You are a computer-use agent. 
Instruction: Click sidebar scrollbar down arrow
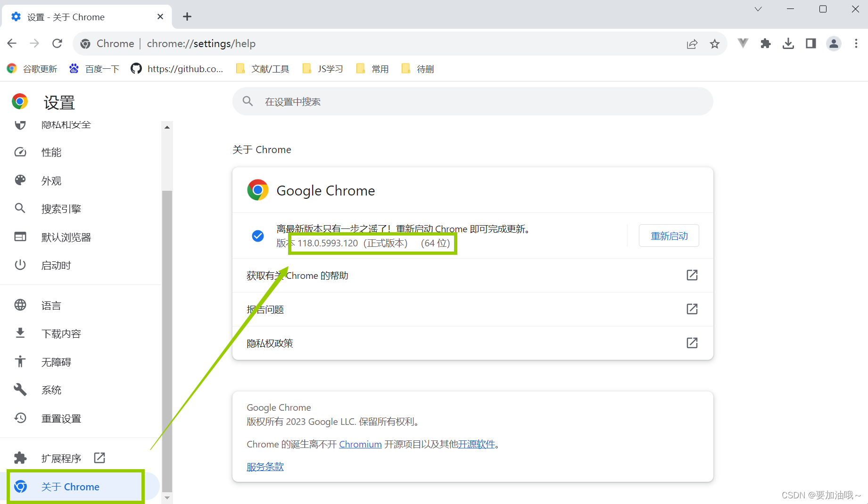[x=167, y=497]
